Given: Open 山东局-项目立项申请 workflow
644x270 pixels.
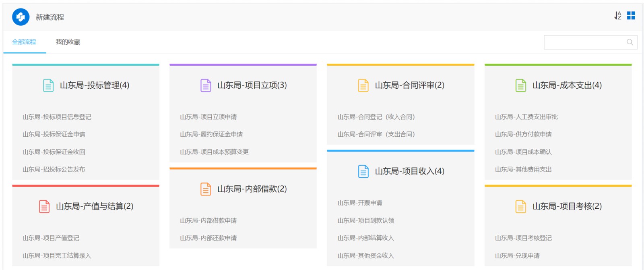Looking at the screenshot, I should pos(208,117).
